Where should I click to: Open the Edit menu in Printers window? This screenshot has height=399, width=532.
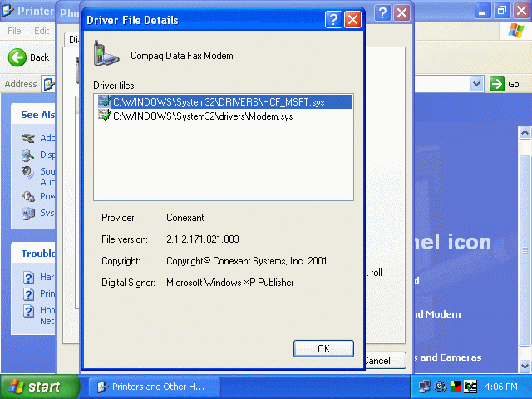[42, 31]
